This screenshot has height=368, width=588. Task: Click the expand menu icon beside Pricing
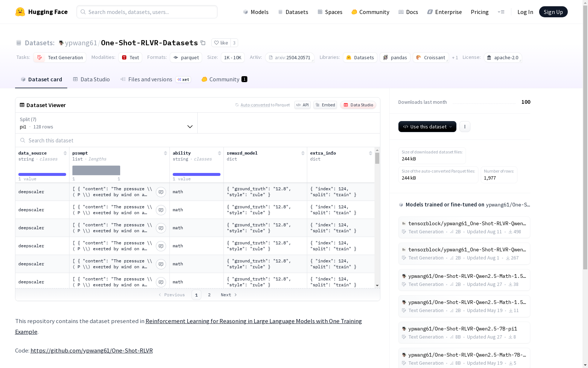[x=501, y=12]
